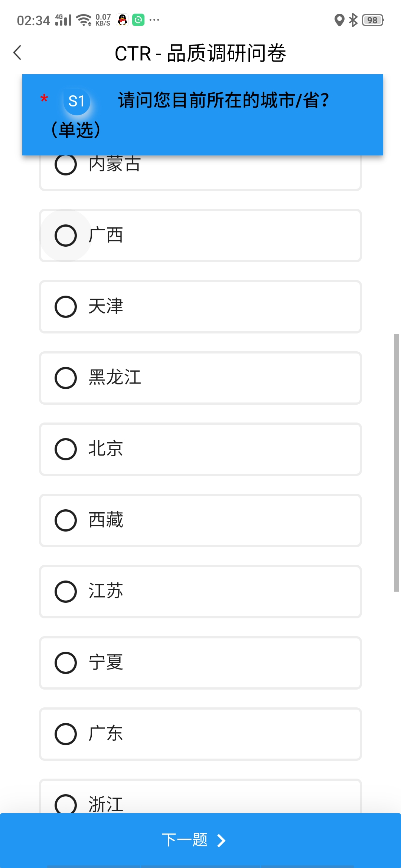Image resolution: width=401 pixels, height=868 pixels.
Task: Tap the green sync app status icon
Action: pyautogui.click(x=138, y=20)
